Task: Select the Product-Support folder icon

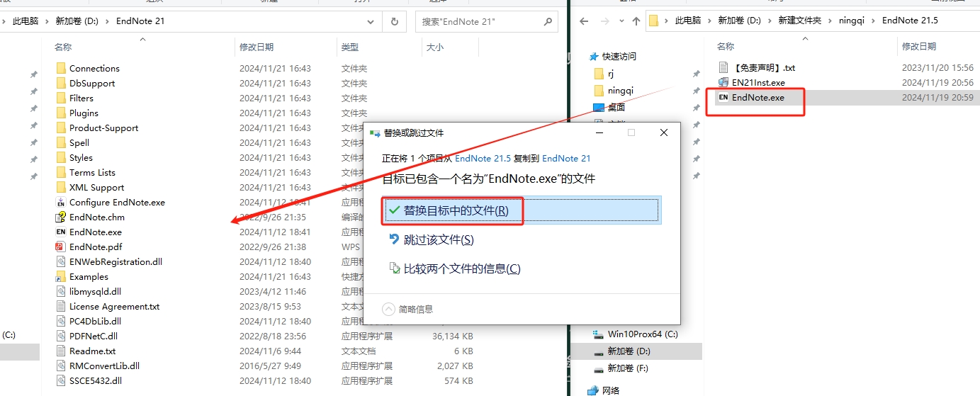Action: click(x=61, y=128)
